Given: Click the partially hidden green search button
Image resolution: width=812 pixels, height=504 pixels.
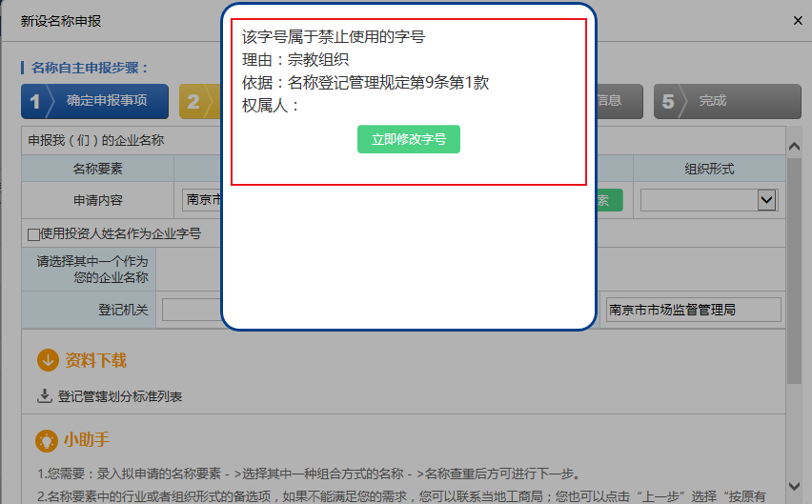Looking at the screenshot, I should (610, 200).
